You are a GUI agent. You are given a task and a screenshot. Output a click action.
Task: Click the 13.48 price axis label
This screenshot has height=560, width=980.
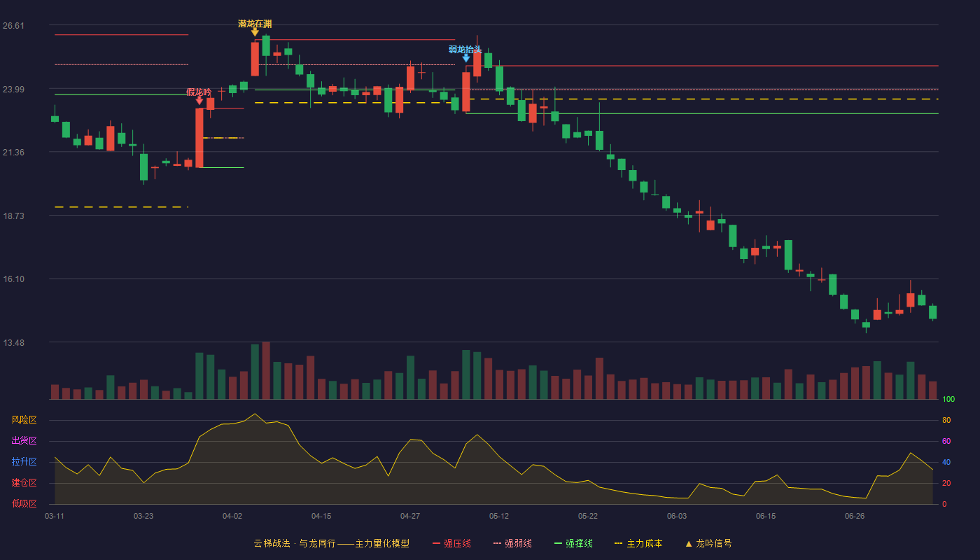click(13, 343)
